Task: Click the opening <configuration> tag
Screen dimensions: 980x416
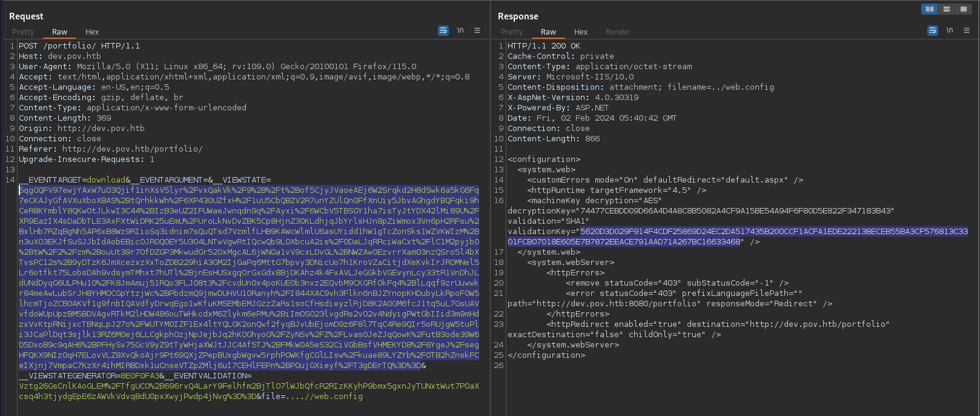Action: [544, 159]
